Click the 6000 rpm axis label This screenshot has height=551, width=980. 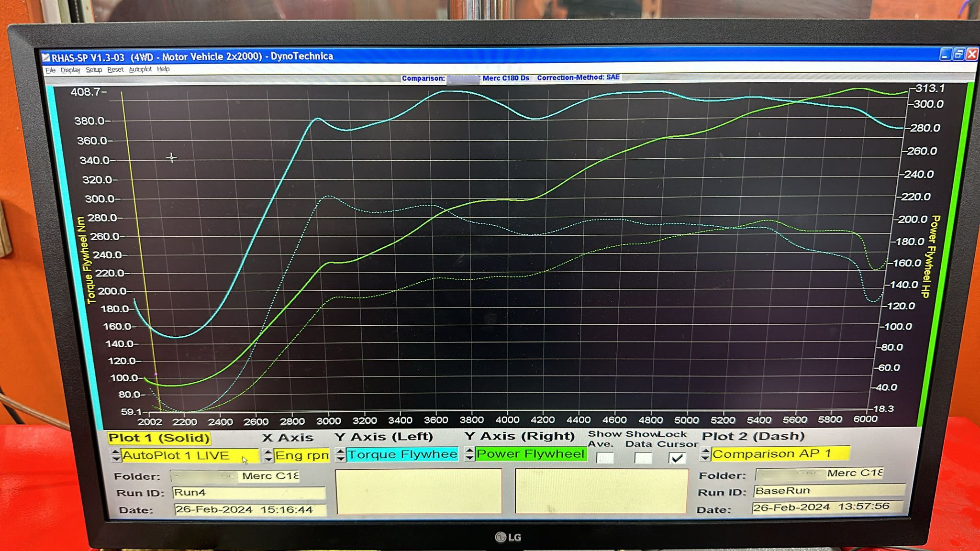(865, 419)
